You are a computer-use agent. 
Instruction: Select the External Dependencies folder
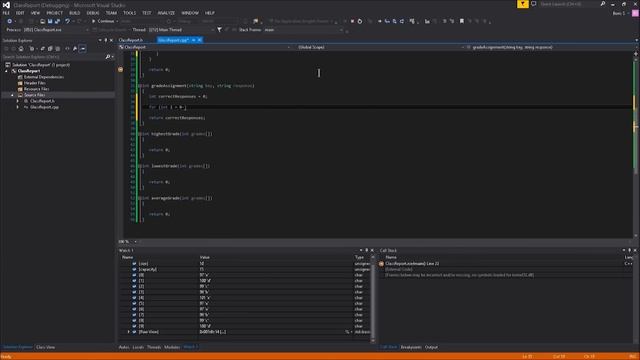[44, 77]
